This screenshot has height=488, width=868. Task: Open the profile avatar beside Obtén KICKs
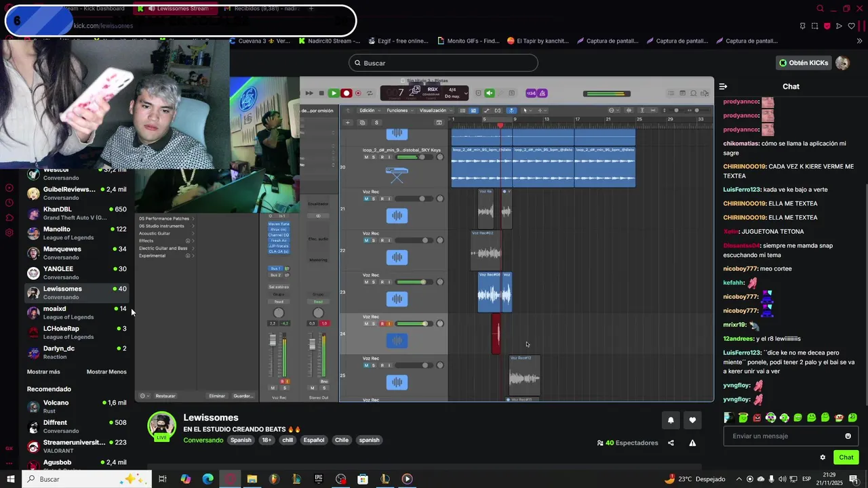point(842,63)
